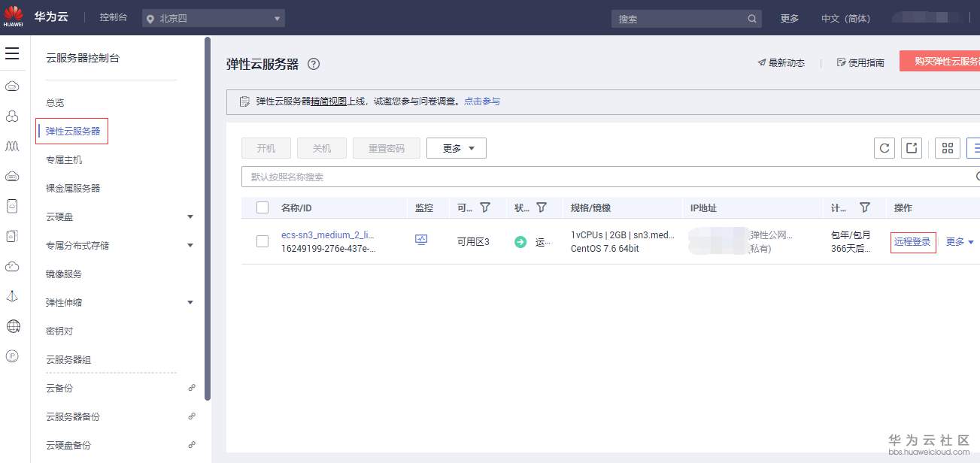Click the wave-shaped icon in left rail

(x=12, y=146)
